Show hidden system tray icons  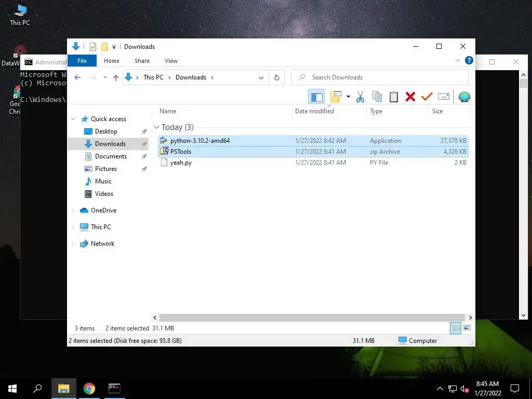pyautogui.click(x=440, y=389)
